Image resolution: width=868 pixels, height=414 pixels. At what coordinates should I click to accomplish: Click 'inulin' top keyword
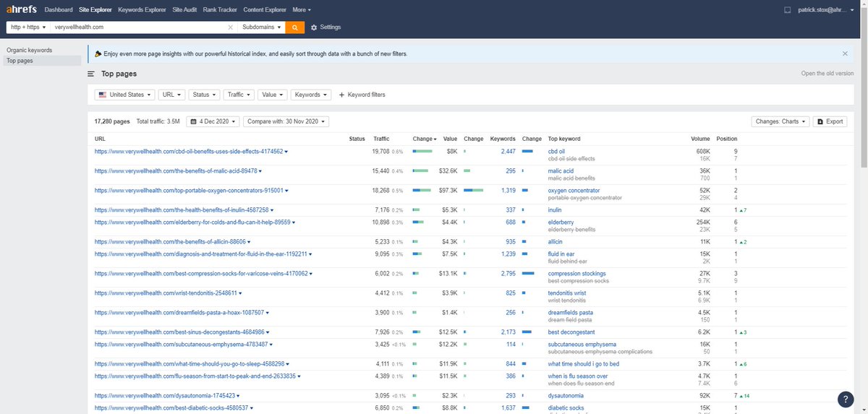(556, 210)
